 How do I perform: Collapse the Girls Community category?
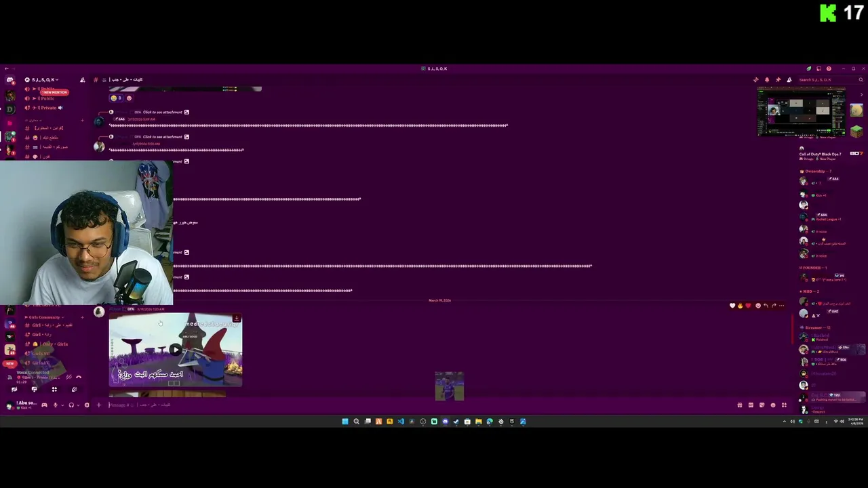pyautogui.click(x=43, y=317)
